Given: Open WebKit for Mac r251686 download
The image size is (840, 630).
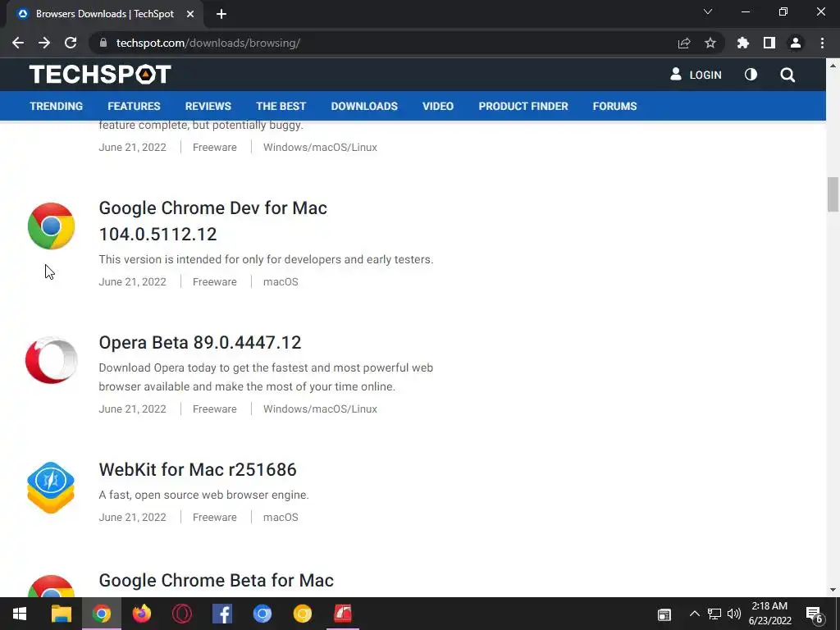Looking at the screenshot, I should pyautogui.click(x=198, y=469).
